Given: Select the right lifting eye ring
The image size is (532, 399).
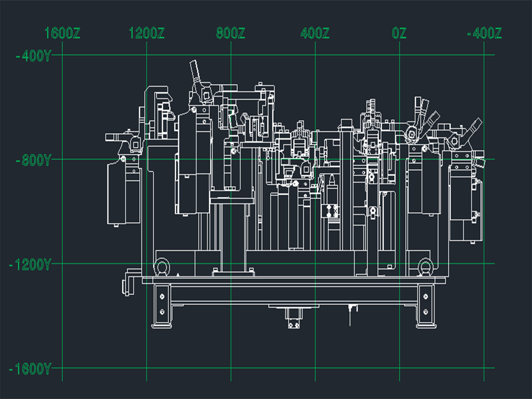Looking at the screenshot, I should tap(425, 267).
